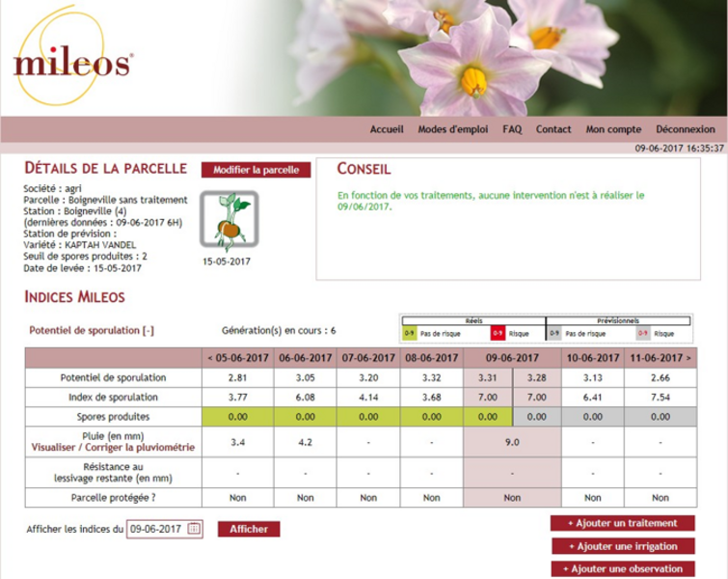
Task: Click the red 'Risque' legend swatch
Action: [498, 332]
